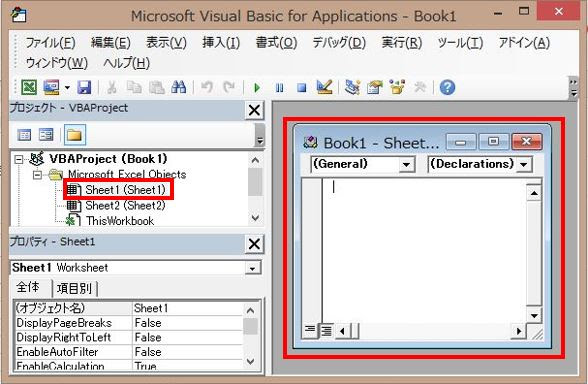
Task: Click the Redo arrow icon
Action: click(229, 87)
